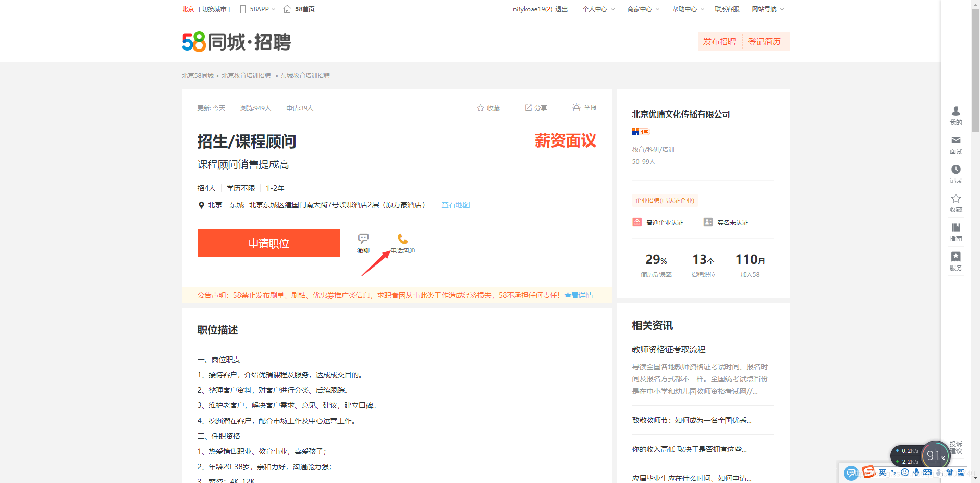Click the Sogou skin shirt icon
This screenshot has width=980, height=483.
pyautogui.click(x=949, y=472)
